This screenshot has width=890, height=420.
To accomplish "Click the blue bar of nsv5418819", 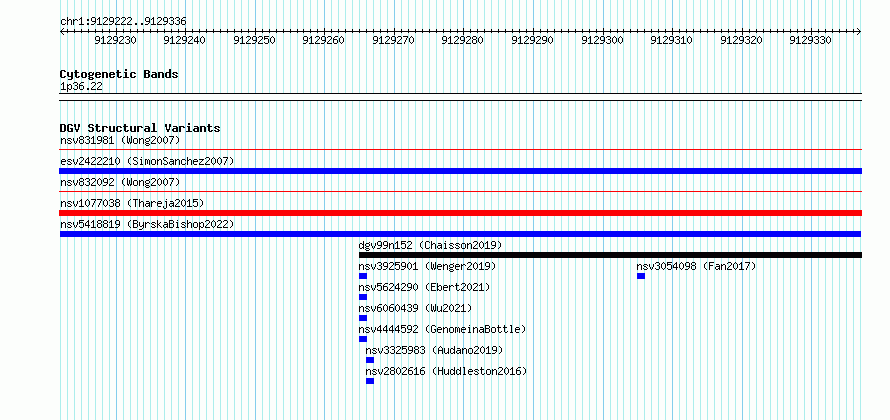I will pyautogui.click(x=461, y=234).
